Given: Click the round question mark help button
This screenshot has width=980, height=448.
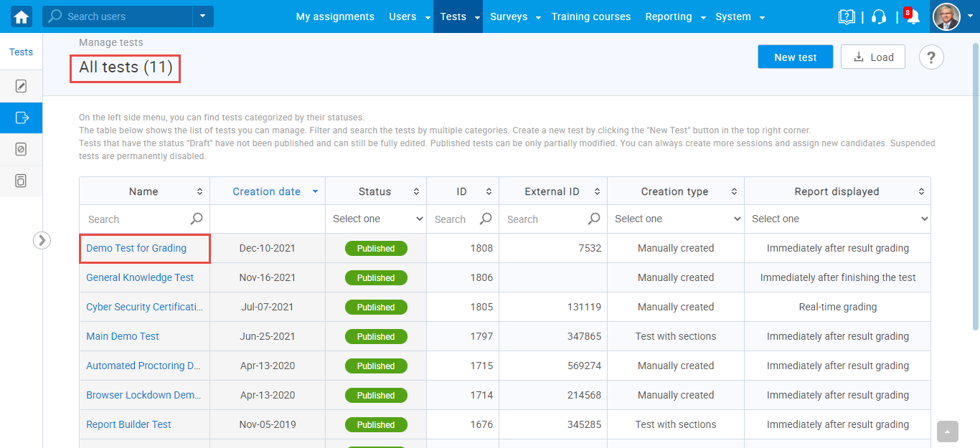Looking at the screenshot, I should 931,57.
